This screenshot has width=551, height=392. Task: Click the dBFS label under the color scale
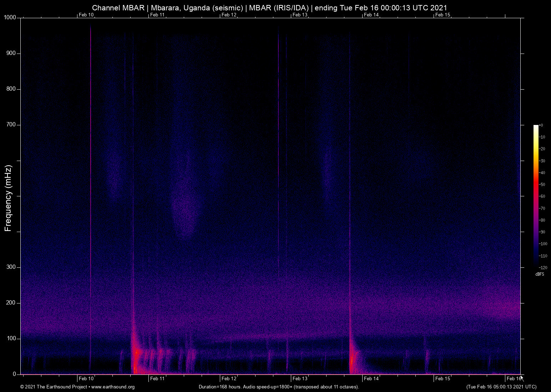540,274
